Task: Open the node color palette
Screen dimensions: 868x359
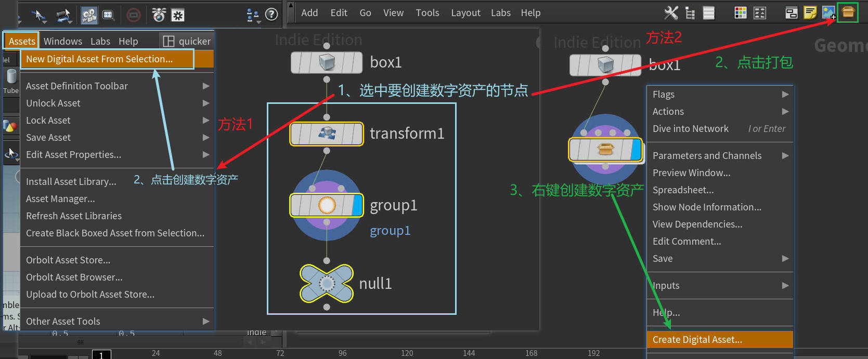Action: (x=741, y=13)
